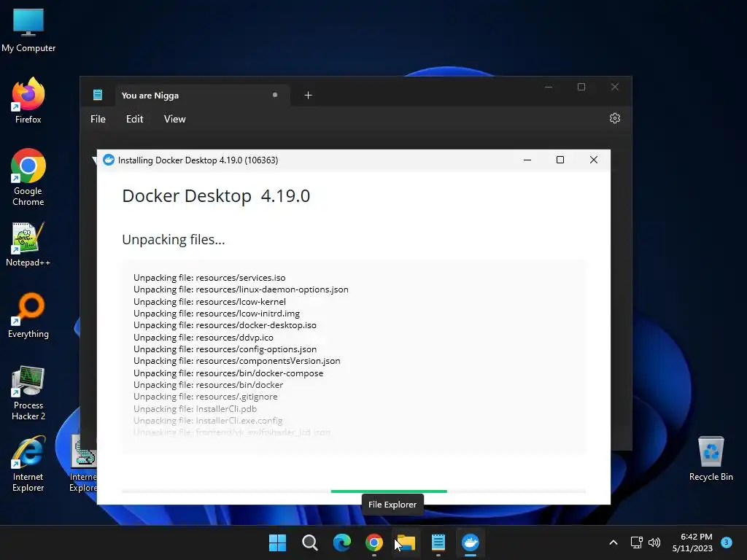
Task: Maximize the Docker installer window
Action: 560,160
